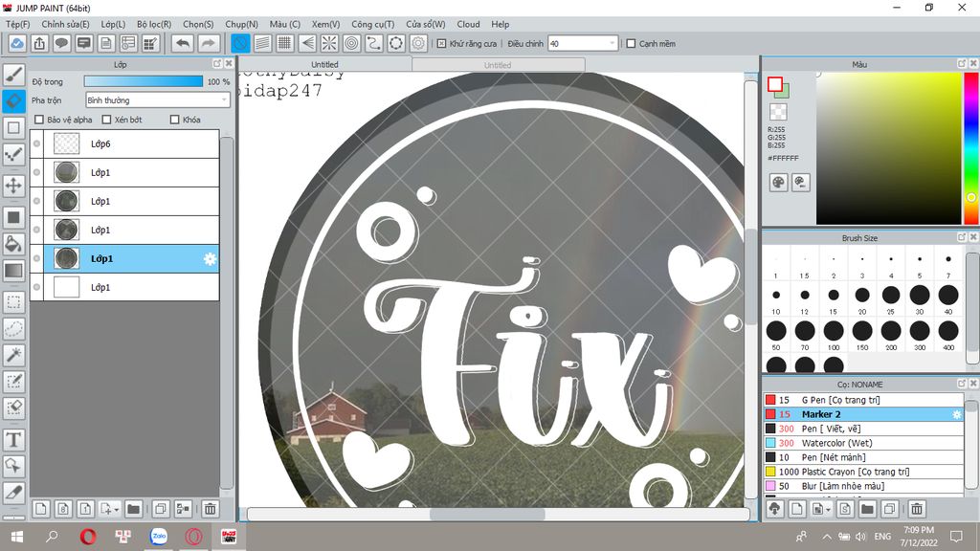The width and height of the screenshot is (980, 551).
Task: Open the Chỉnh sửa(E) menu
Action: click(x=66, y=24)
